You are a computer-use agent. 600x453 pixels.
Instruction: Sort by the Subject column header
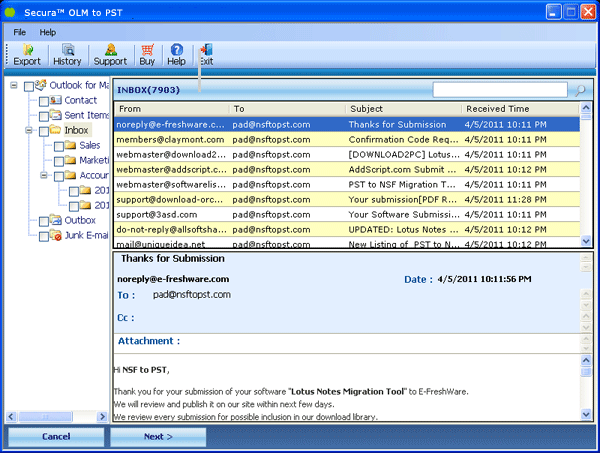(404, 109)
